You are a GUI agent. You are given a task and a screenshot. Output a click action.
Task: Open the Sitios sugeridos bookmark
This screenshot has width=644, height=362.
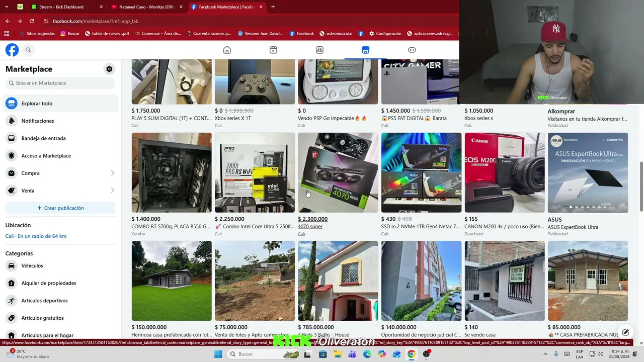(x=36, y=34)
